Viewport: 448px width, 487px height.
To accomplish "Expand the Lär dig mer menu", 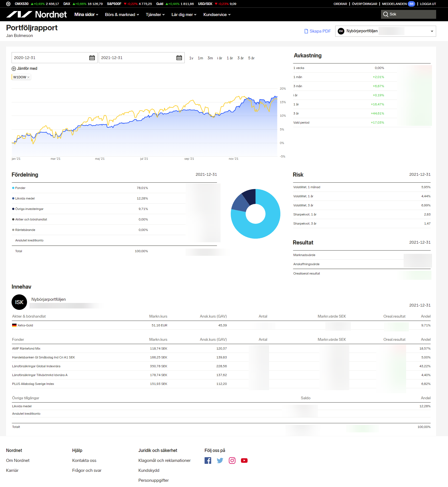I will (x=184, y=15).
